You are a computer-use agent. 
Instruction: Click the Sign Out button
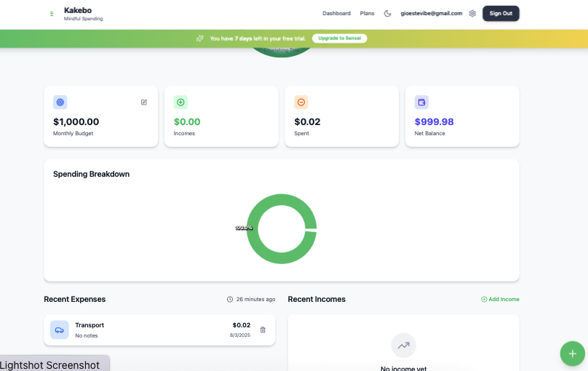pyautogui.click(x=501, y=13)
